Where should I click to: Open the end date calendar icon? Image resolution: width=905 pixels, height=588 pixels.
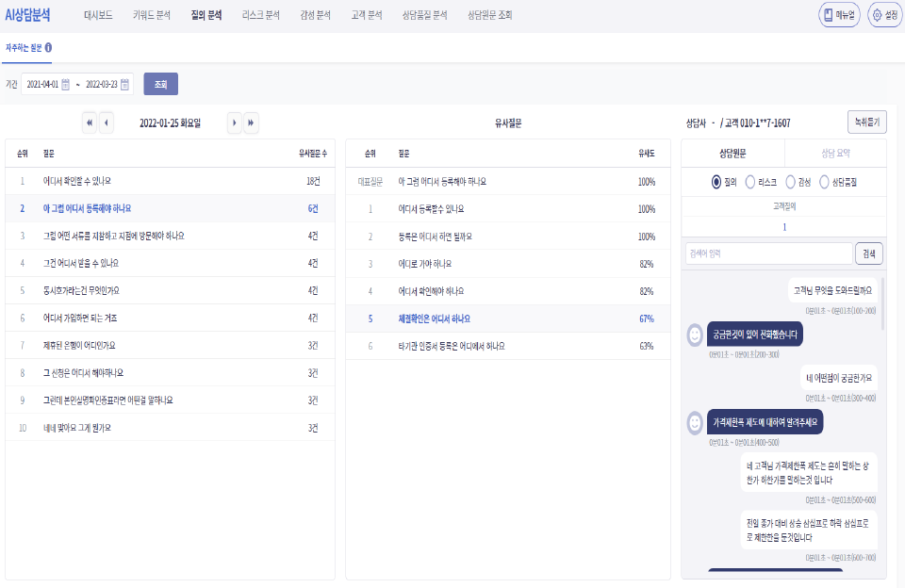point(124,84)
